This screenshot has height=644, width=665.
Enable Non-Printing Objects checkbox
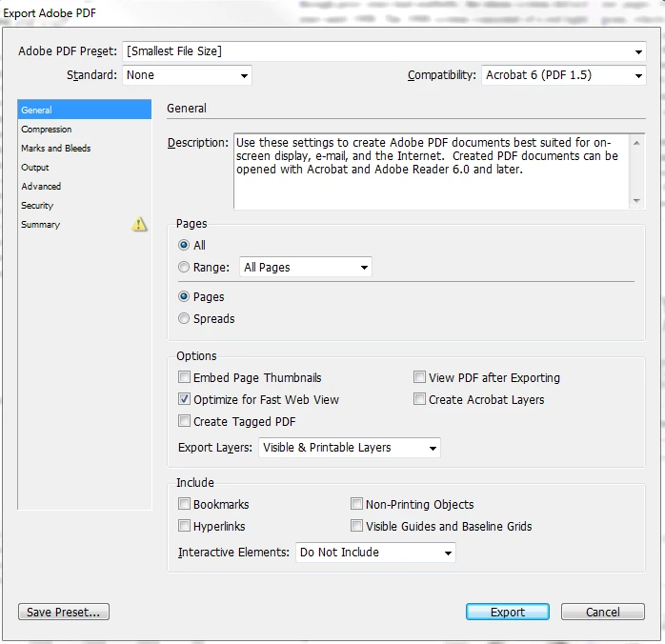(356, 504)
